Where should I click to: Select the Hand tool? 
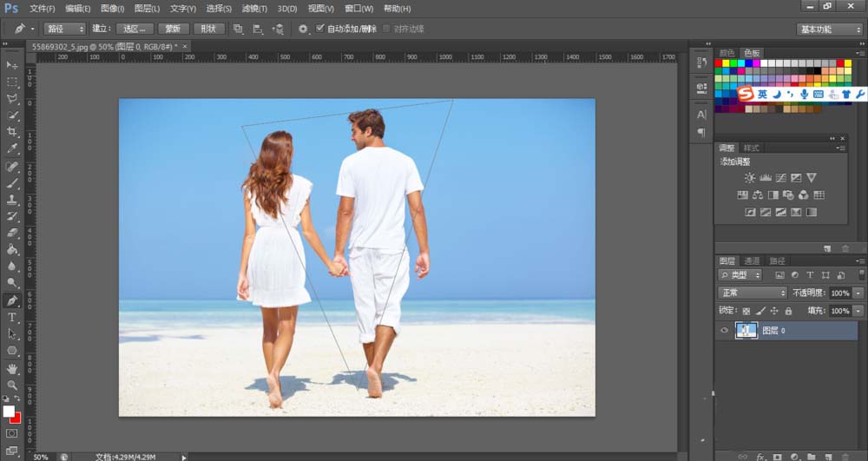coord(12,368)
